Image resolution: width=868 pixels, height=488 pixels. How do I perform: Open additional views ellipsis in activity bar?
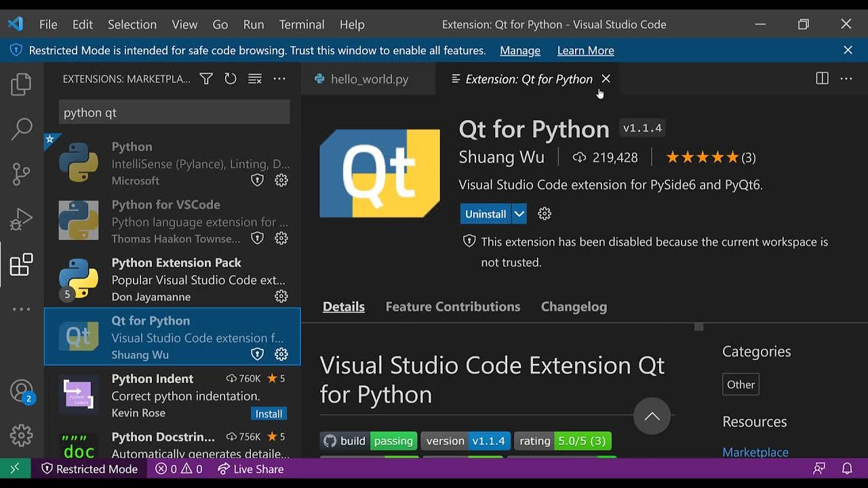pos(21,309)
